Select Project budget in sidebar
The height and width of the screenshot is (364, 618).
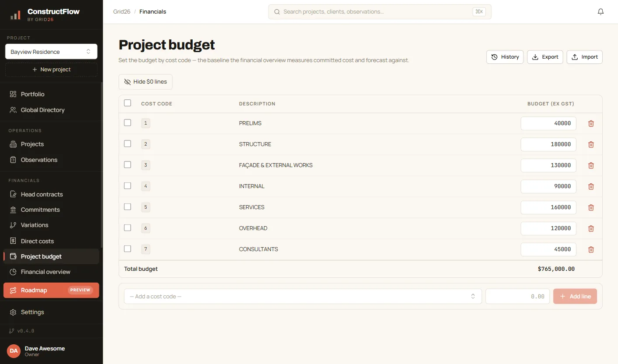(51, 256)
